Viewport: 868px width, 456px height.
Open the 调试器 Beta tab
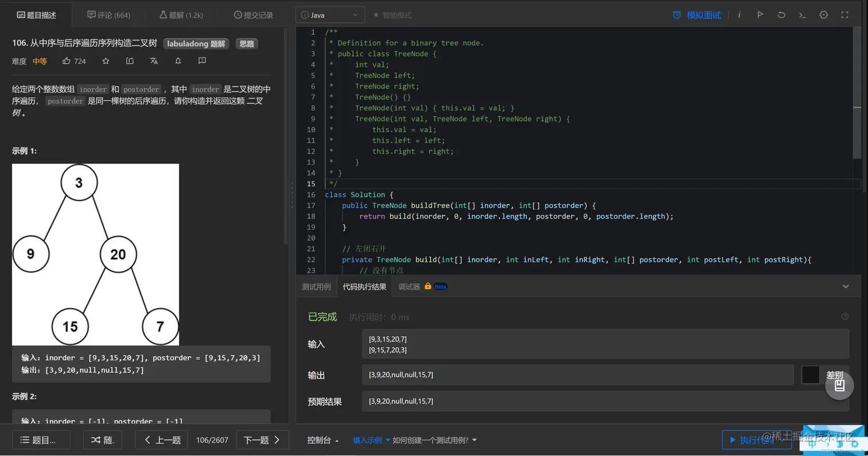(423, 287)
